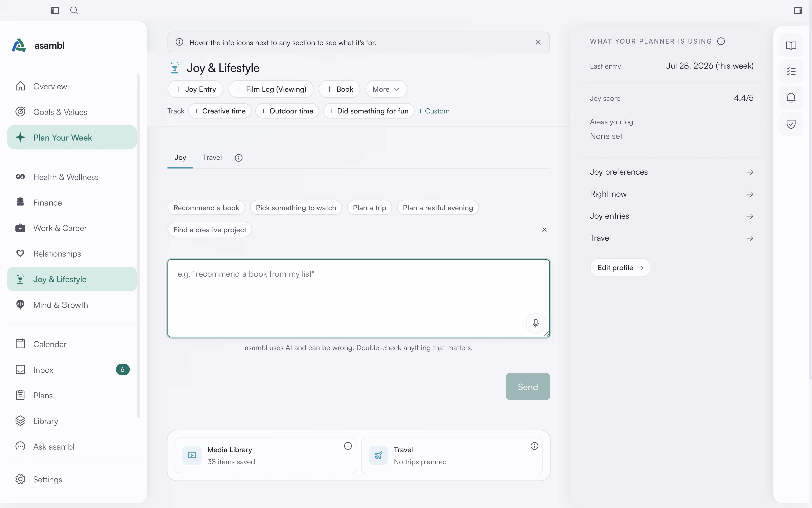812x508 pixels.
Task: Open Health & Wellness section
Action: (x=72, y=177)
